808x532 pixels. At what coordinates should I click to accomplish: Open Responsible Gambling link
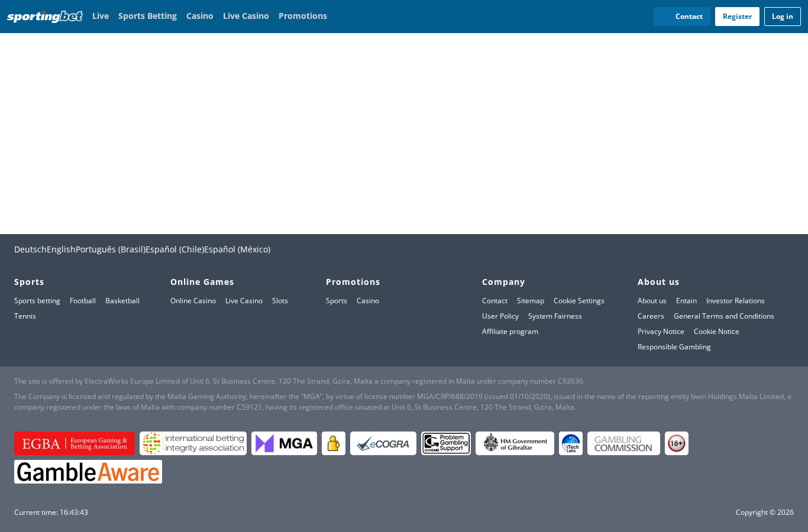(x=674, y=347)
